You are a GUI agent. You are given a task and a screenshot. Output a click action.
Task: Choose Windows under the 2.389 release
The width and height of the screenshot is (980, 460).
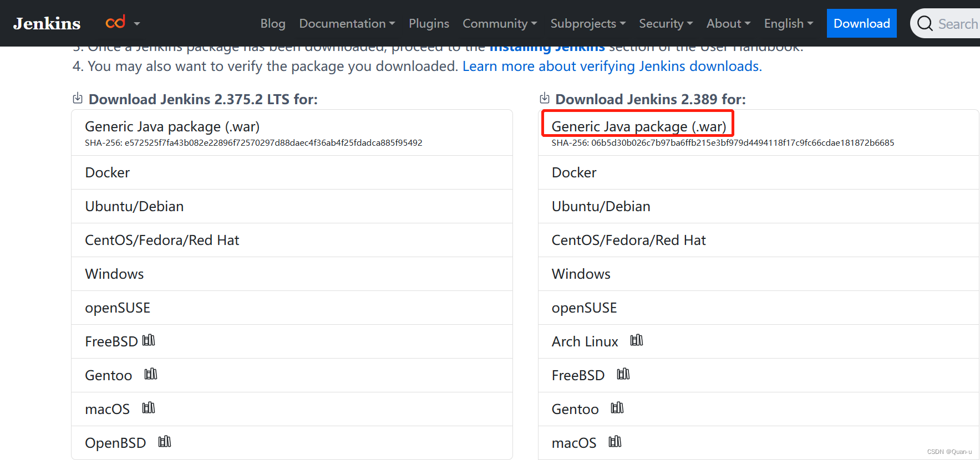(x=759, y=274)
